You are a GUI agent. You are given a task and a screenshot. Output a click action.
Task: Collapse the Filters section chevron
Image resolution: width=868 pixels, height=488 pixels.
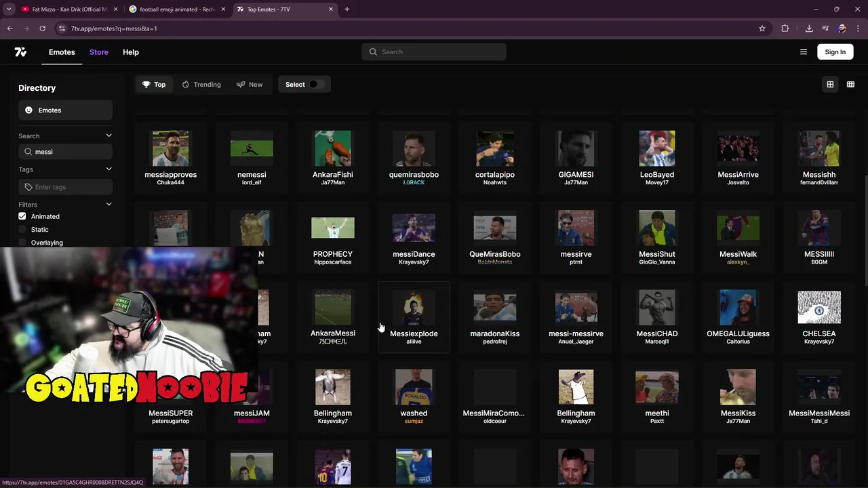coord(108,205)
